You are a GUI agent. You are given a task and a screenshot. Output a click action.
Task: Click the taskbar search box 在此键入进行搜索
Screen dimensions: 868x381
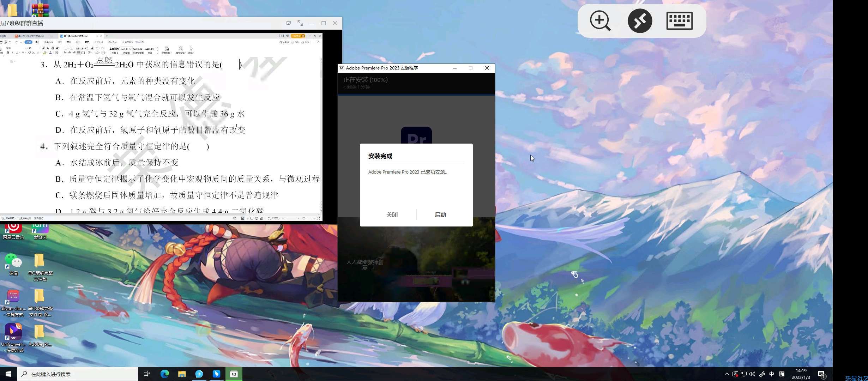click(x=78, y=374)
